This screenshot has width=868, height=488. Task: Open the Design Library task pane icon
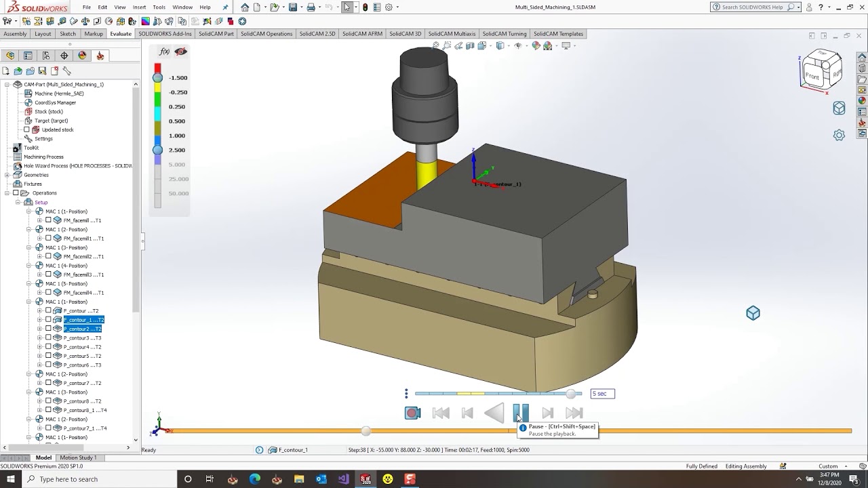tap(862, 68)
